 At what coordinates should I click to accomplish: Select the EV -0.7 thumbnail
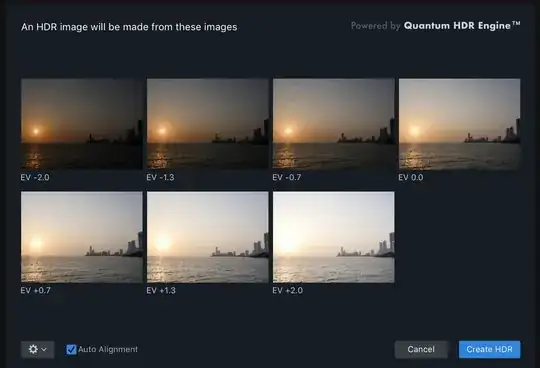click(x=334, y=124)
